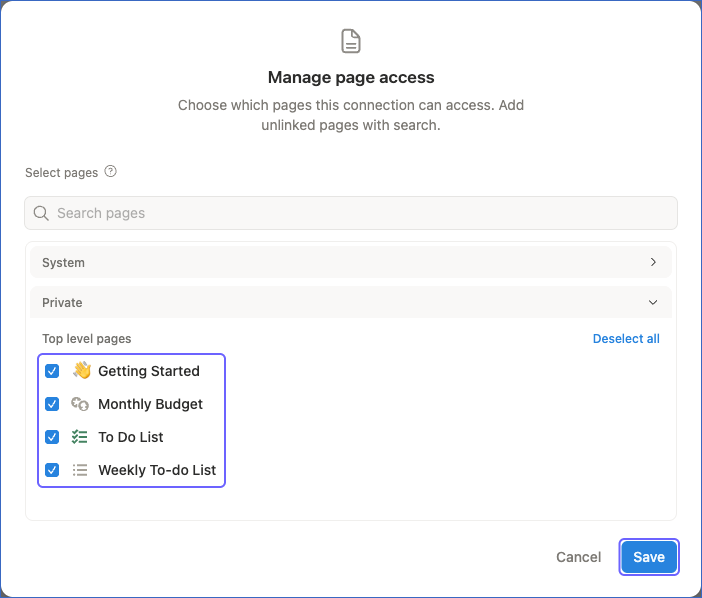
Task: Click the Deselect all link
Action: click(626, 339)
